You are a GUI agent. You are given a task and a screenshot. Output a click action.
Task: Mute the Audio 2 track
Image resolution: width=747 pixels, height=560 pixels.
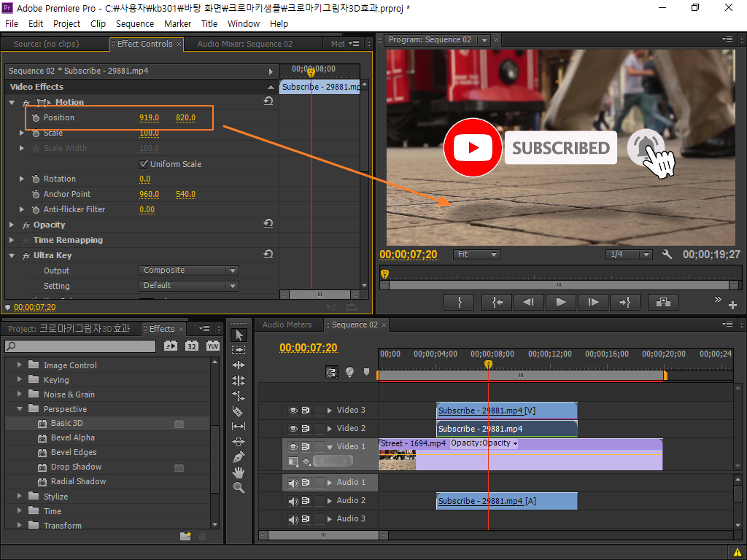(293, 501)
